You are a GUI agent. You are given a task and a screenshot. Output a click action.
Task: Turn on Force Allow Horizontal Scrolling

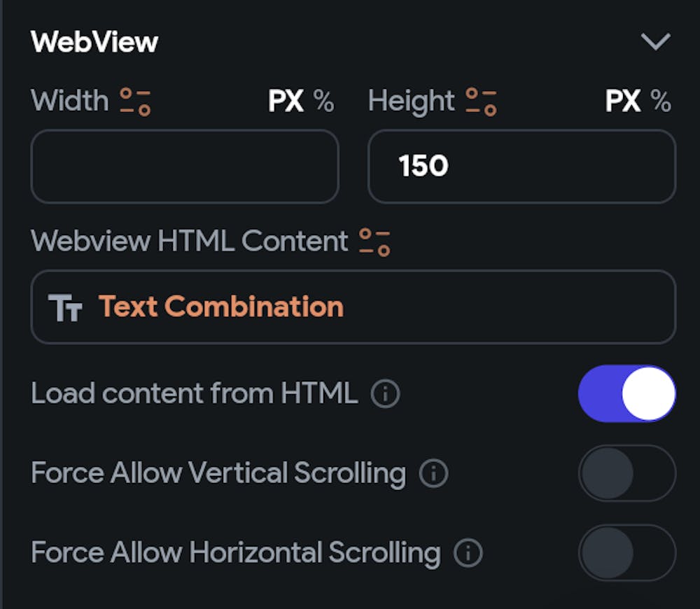coord(626,553)
